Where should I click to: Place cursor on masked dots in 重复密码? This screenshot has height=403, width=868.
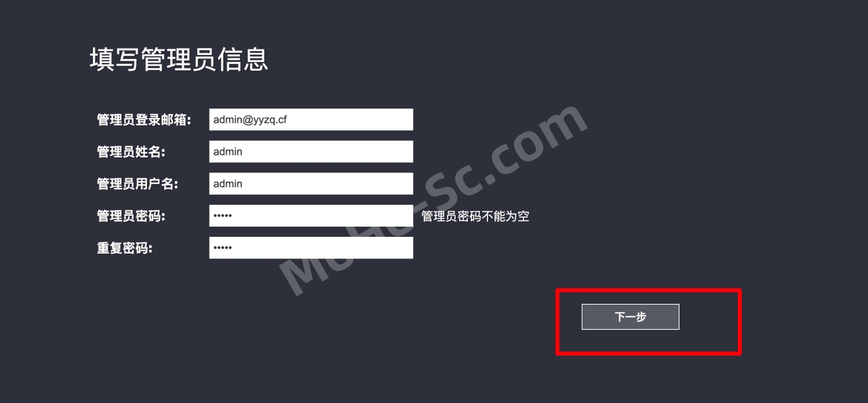tap(222, 248)
